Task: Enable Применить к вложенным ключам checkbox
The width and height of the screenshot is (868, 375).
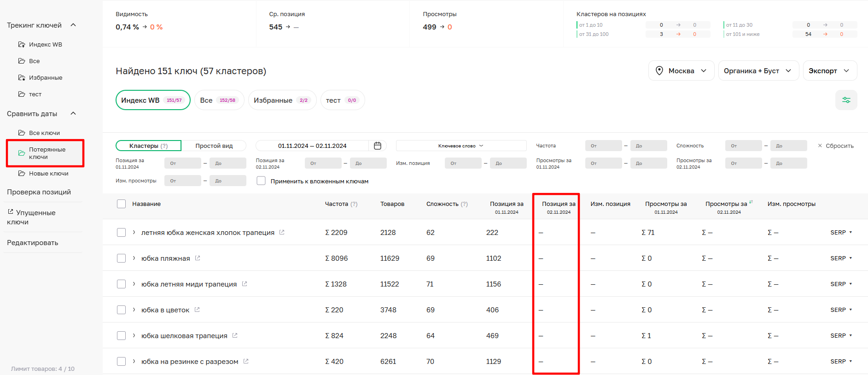Action: point(261,181)
